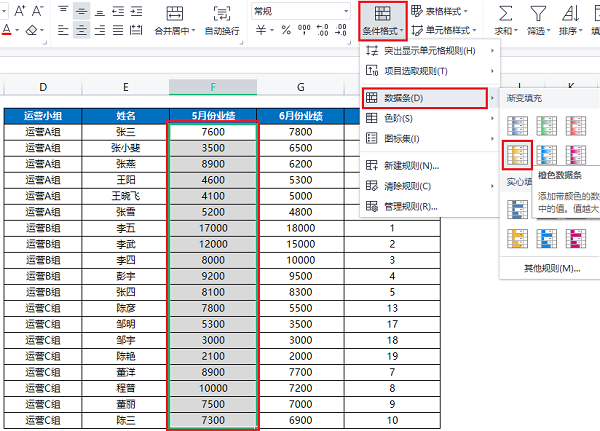Select column G header
The image size is (600, 431).
coord(301,87)
